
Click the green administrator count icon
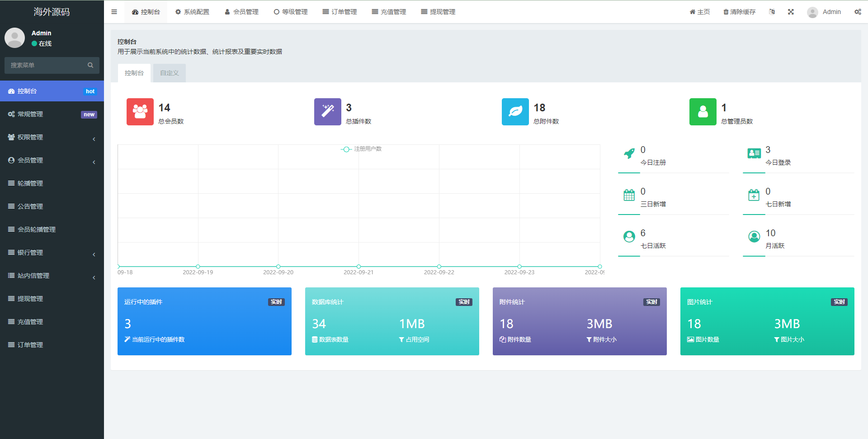point(703,112)
